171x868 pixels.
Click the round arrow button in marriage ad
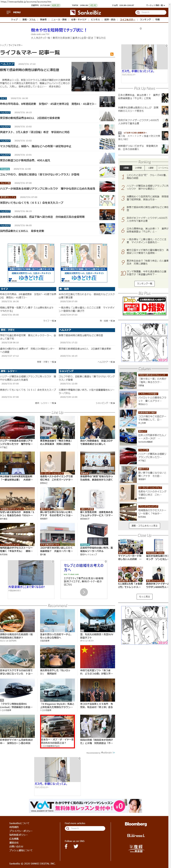tap(84, 592)
